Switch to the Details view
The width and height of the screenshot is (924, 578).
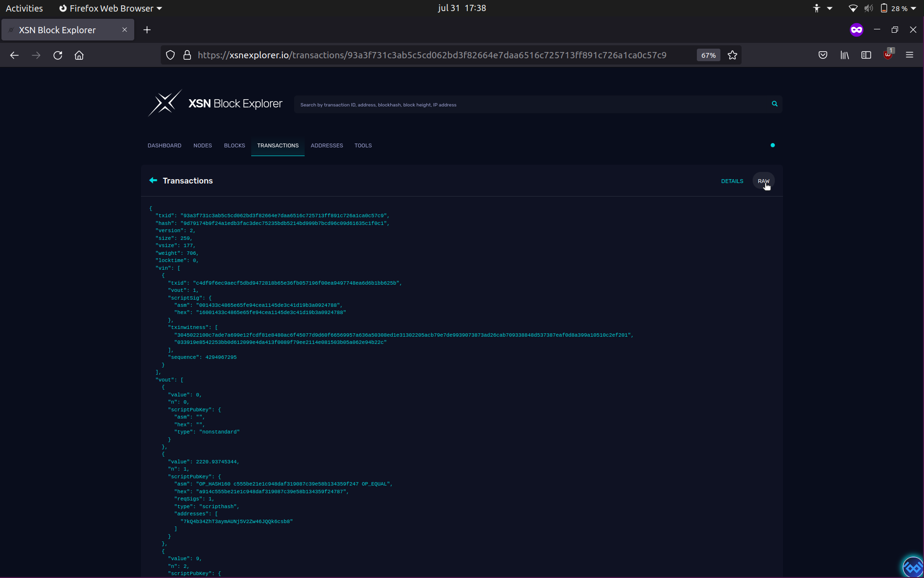732,181
